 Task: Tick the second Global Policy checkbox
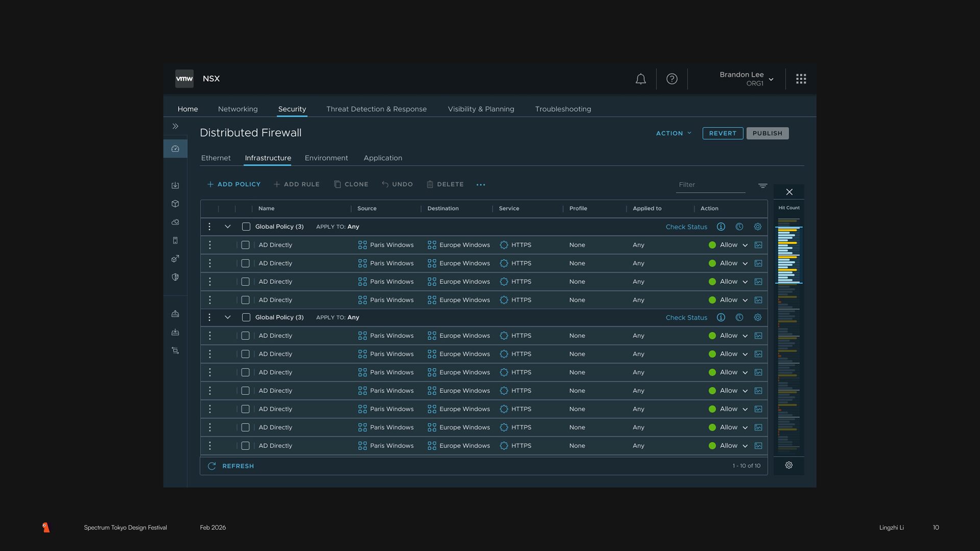pos(246,317)
